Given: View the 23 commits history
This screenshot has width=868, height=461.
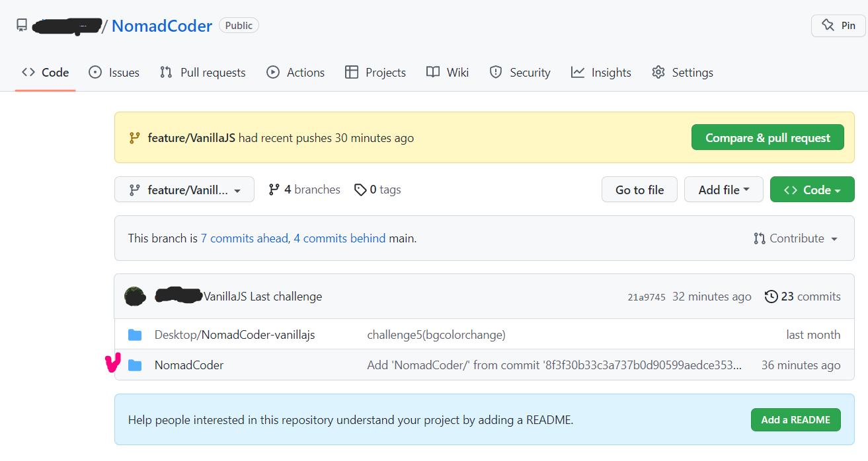Looking at the screenshot, I should 803,297.
